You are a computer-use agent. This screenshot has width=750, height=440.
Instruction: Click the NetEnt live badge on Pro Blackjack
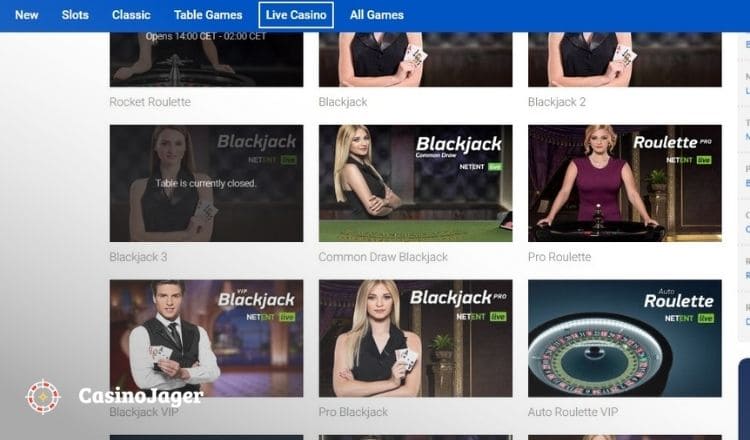point(481,317)
